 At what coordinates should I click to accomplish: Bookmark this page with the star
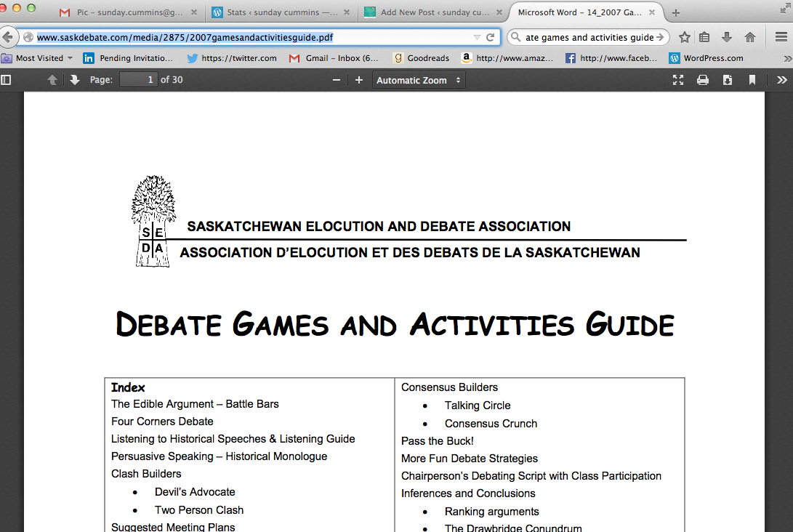point(684,37)
